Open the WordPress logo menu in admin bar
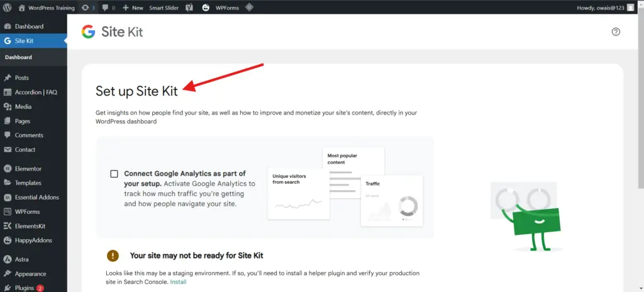The width and height of the screenshot is (644, 292). 7,8
